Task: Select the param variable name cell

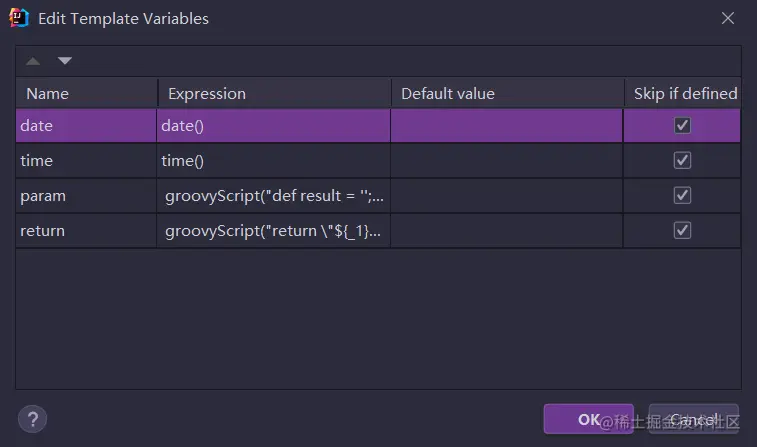Action: [x=86, y=196]
